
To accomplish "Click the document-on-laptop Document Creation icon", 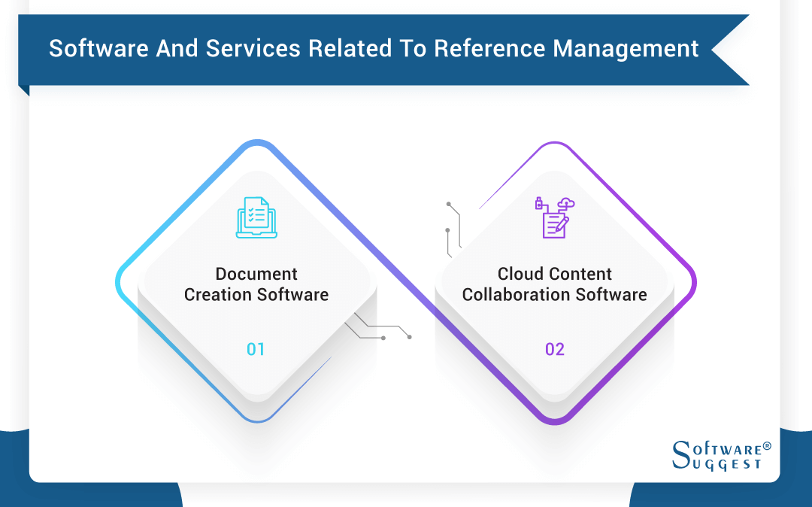I will click(256, 219).
